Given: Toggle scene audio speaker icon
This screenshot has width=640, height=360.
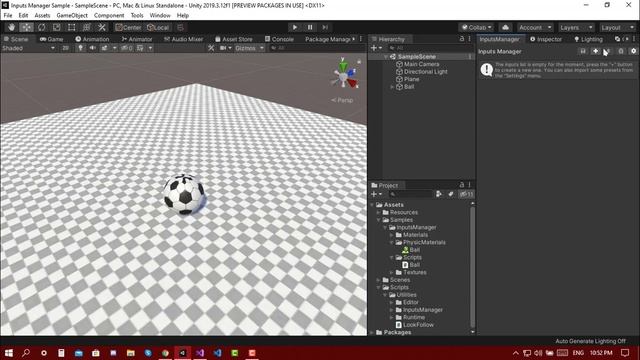Looking at the screenshot, I should click(x=93, y=48).
